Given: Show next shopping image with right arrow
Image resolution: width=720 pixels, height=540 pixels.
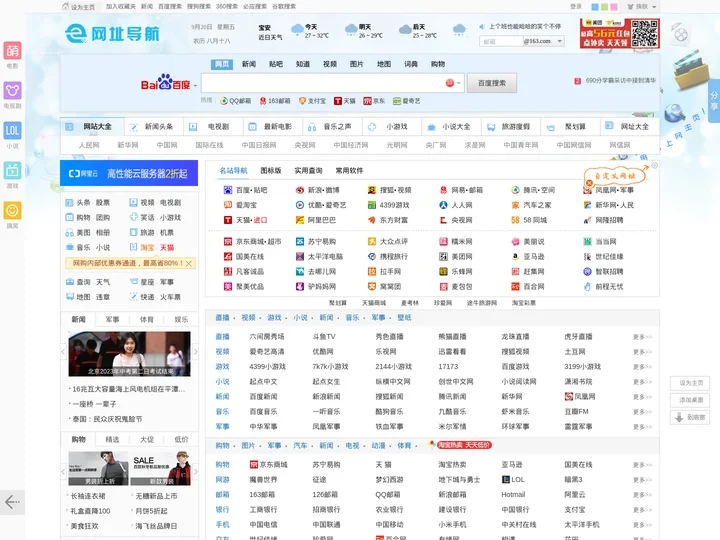Looking at the screenshot, I should tap(196, 472).
